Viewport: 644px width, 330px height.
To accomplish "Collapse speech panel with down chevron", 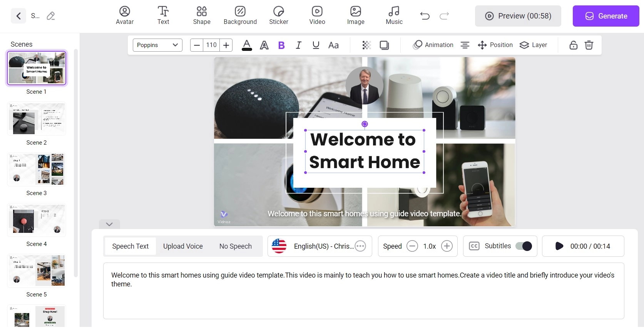I will 109,224.
